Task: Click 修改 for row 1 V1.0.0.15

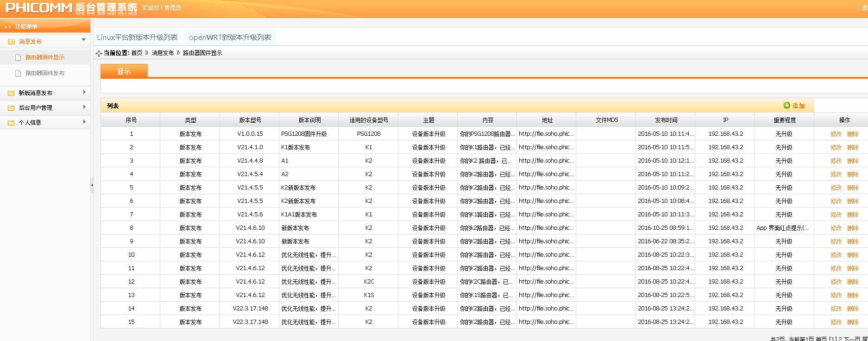Action: (836, 134)
